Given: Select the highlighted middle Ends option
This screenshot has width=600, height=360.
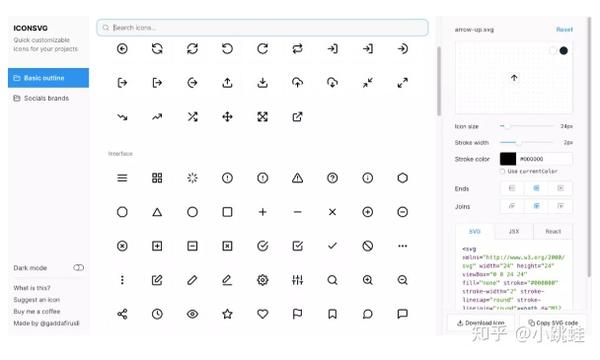Looking at the screenshot, I should click(536, 188).
